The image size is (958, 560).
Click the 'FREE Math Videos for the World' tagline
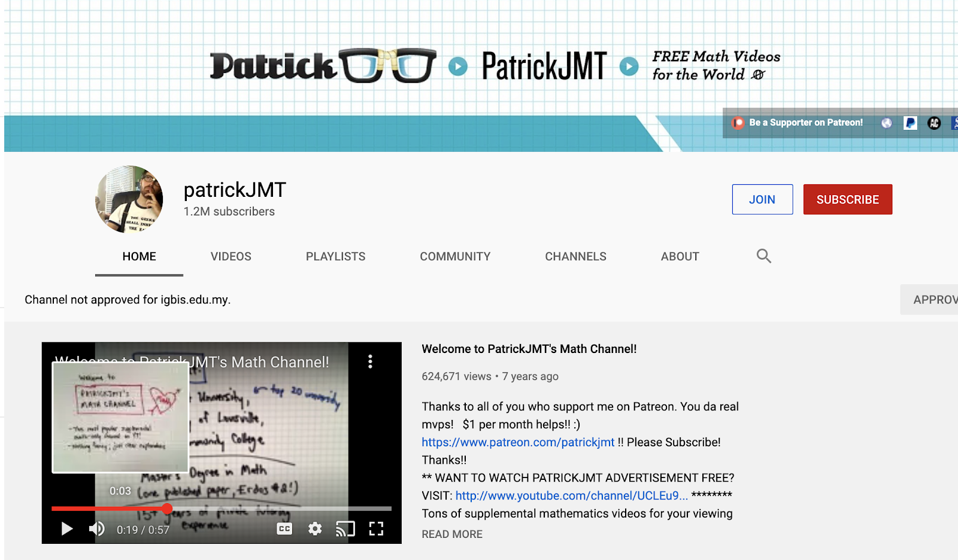(716, 65)
